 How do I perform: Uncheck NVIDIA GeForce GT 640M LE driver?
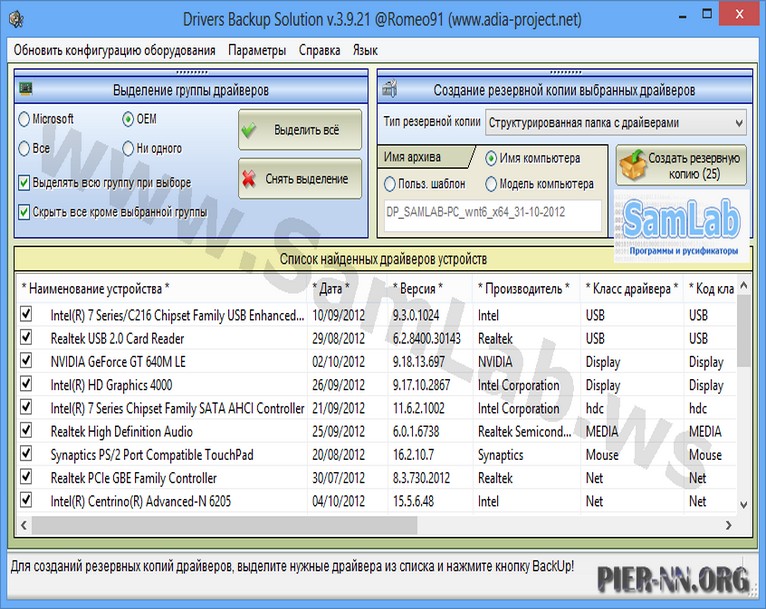[26, 360]
